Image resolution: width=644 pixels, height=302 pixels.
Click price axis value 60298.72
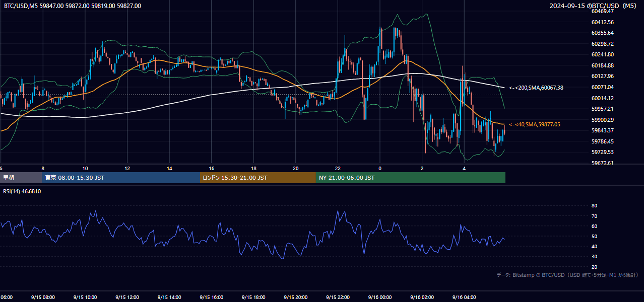(x=603, y=44)
